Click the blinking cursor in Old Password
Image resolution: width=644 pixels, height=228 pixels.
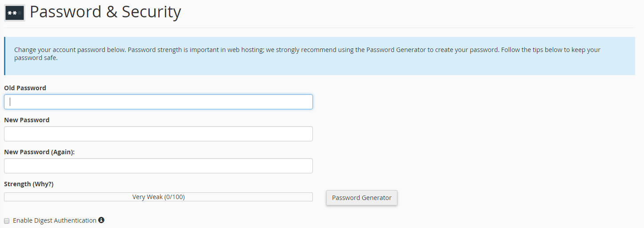pos(10,102)
